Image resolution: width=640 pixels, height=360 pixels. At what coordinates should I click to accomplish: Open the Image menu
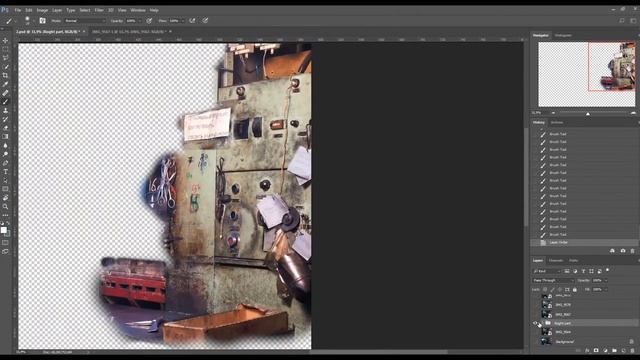(x=42, y=10)
